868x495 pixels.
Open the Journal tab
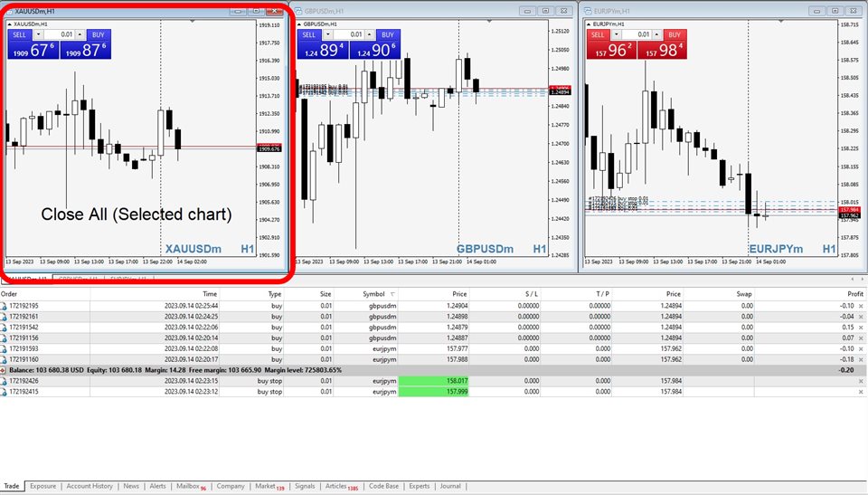450,486
